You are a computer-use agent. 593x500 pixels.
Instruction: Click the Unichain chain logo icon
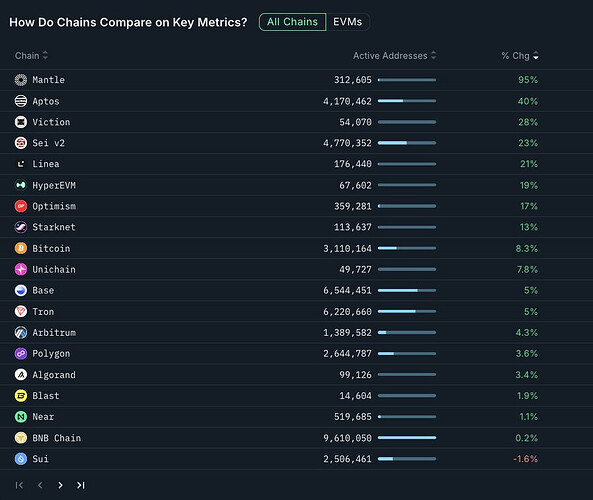(x=21, y=269)
